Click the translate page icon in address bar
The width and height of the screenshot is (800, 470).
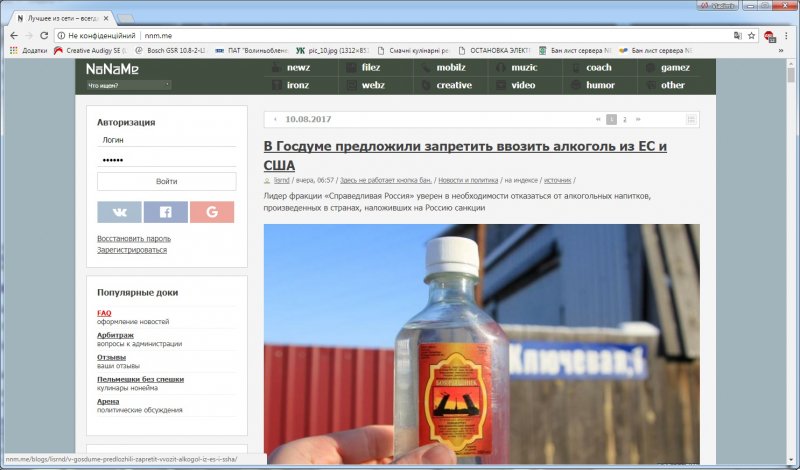[738, 36]
